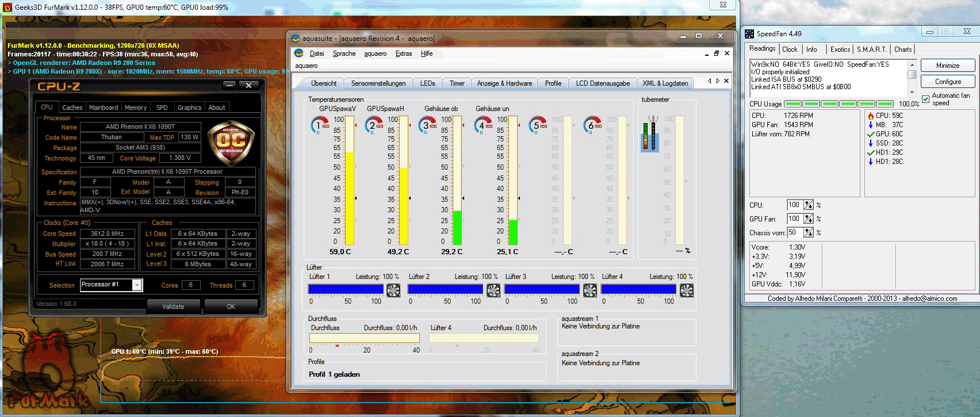Click the aquasuite icon left of Datei menu
The height and width of the screenshot is (417, 980).
coord(299,53)
